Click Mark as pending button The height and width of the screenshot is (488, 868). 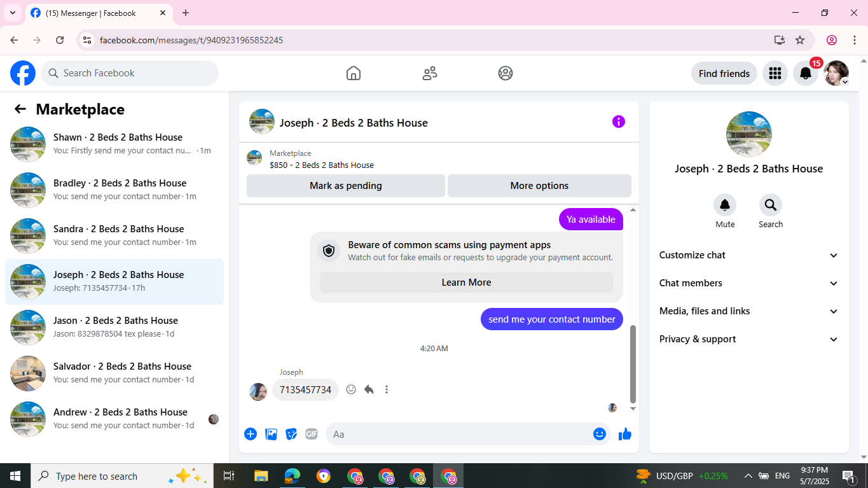pyautogui.click(x=346, y=186)
